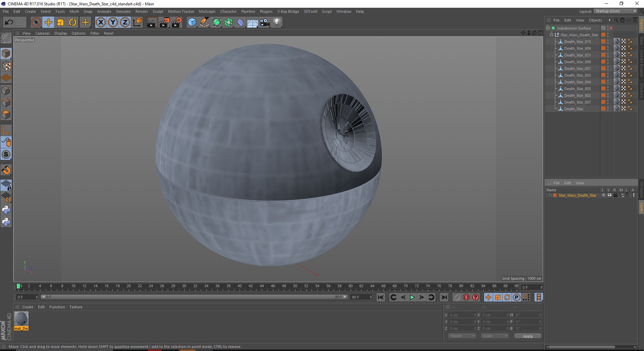This screenshot has width=644, height=351.
Task: Toggle View visibility of Star_Wars_Death_Star layer
Action: pos(609,195)
